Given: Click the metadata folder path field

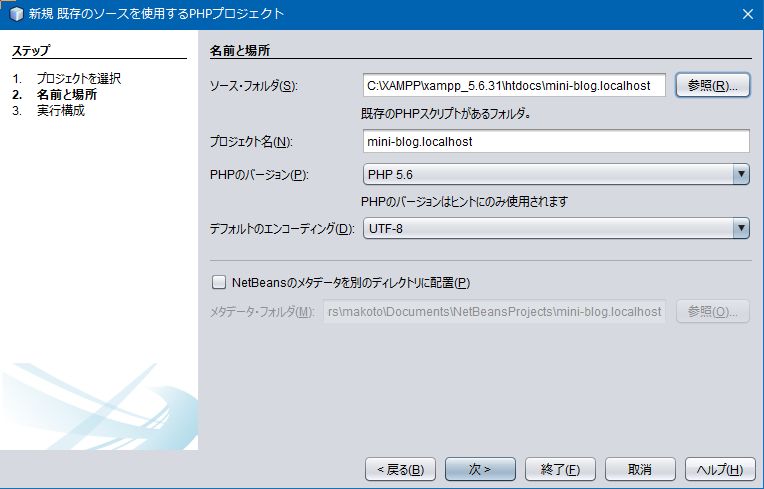Looking at the screenshot, I should pos(495,312).
